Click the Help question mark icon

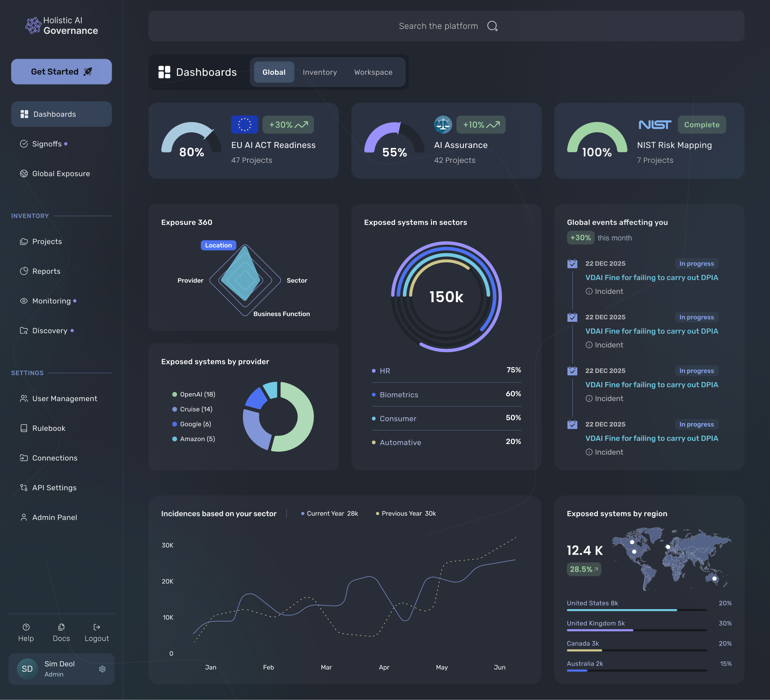pos(26,627)
